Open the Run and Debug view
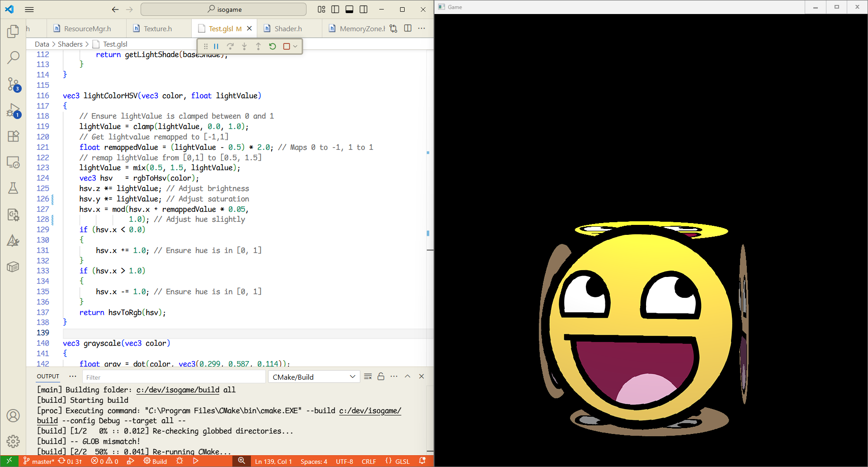Screen dimensions: 868x467 13,110
